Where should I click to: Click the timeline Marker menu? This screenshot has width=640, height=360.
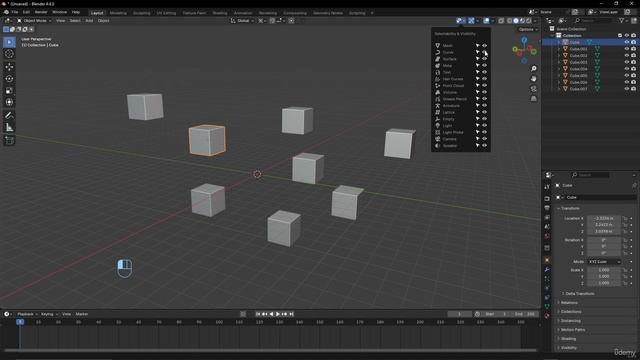82,314
